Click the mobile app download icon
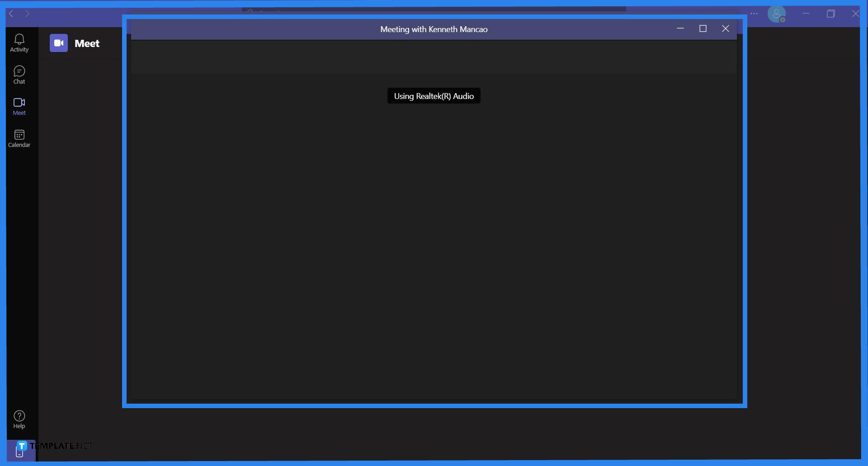 point(19,452)
